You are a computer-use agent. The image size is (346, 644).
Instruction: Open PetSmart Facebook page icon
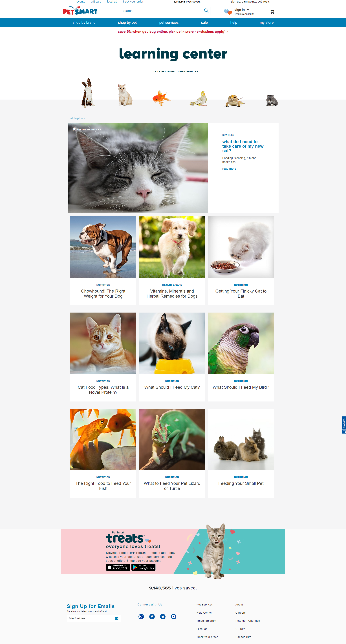pos(152,616)
